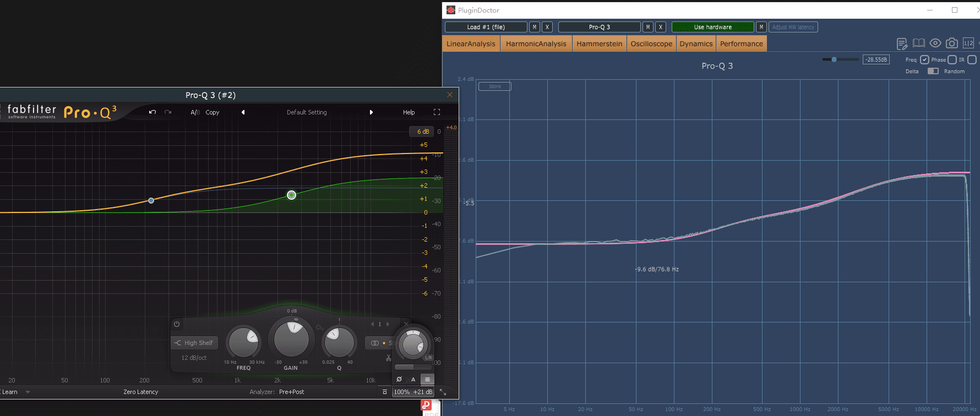Screen dimensions: 980x416
Task: Click the -28.55dB level field
Action: (x=876, y=59)
